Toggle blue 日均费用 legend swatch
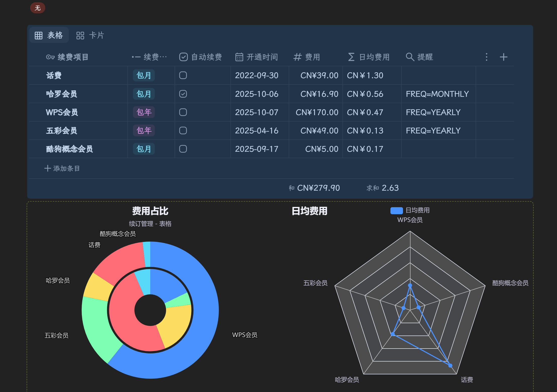The height and width of the screenshot is (392, 557). point(396,210)
